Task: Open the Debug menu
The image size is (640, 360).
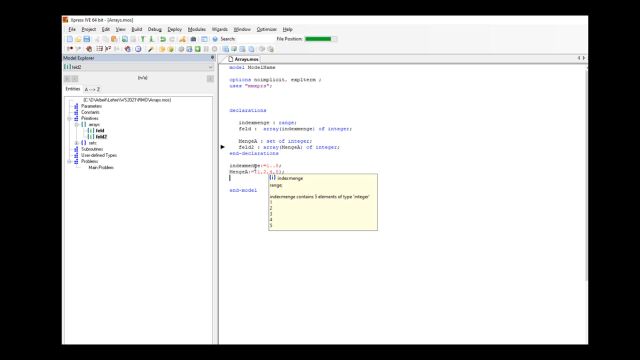Action: [154, 29]
